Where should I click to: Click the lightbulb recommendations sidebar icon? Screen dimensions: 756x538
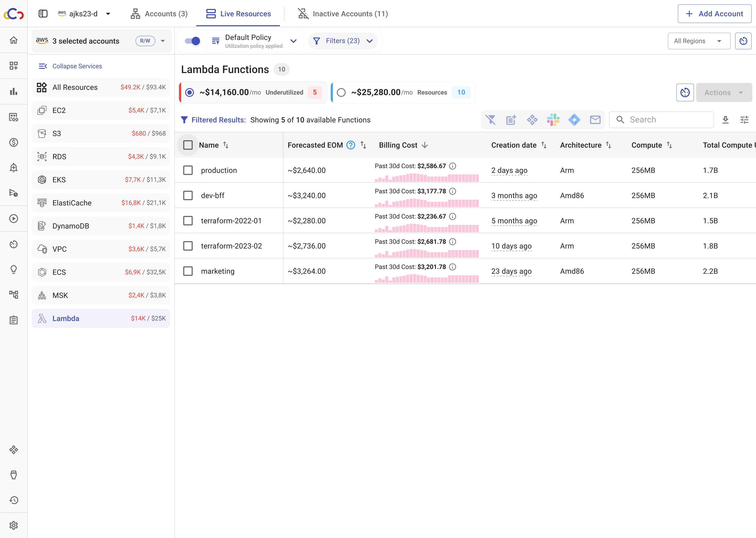pos(14,269)
